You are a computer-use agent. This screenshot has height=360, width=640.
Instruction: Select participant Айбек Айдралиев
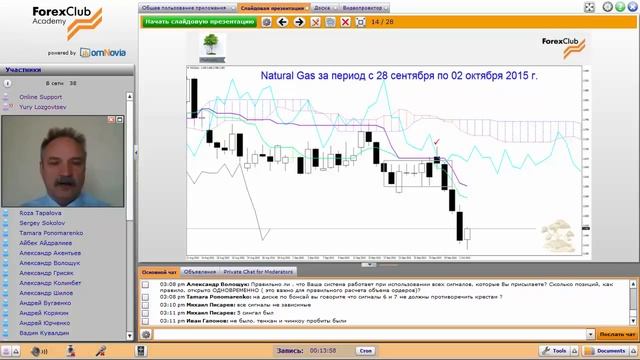(x=45, y=243)
